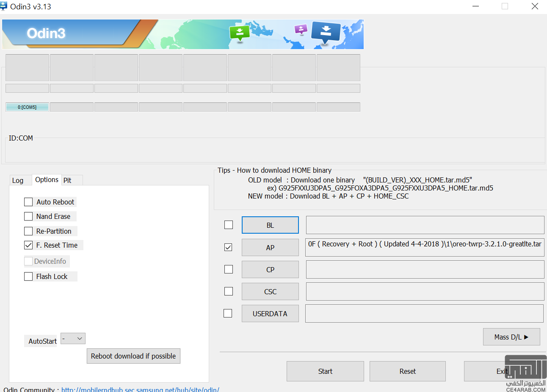Tick the USERDATA file checkbox
This screenshot has width=547, height=392.
pyautogui.click(x=228, y=313)
